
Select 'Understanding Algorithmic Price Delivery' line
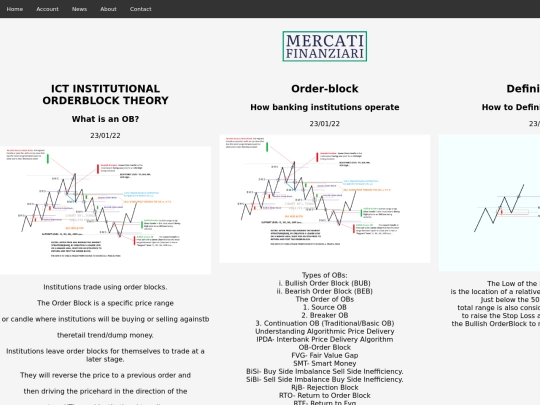pos(325,331)
